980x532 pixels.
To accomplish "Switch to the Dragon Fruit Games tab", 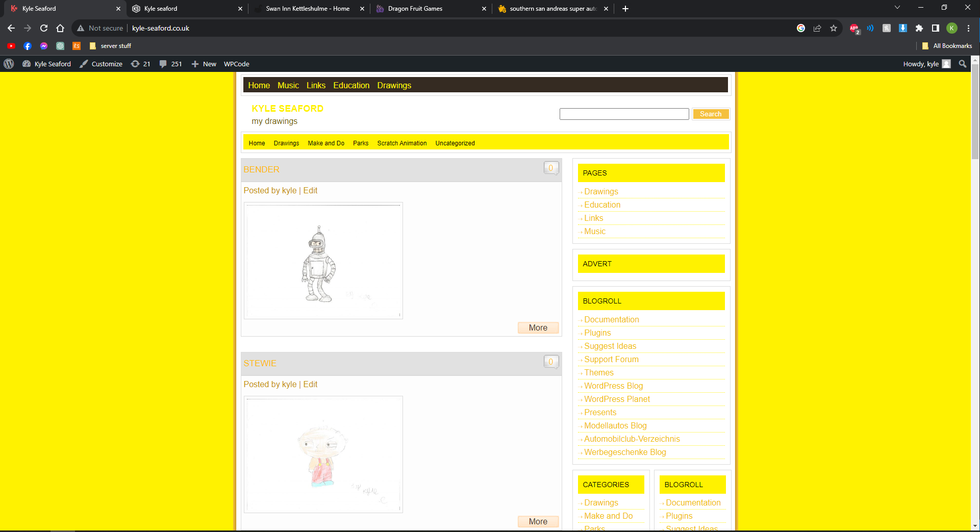I will [415, 9].
